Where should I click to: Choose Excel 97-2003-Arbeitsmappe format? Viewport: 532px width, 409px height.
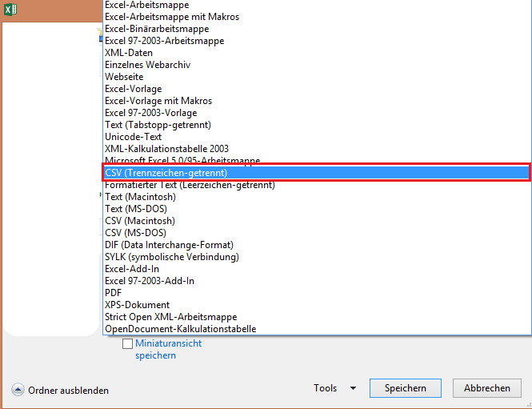tap(317, 41)
